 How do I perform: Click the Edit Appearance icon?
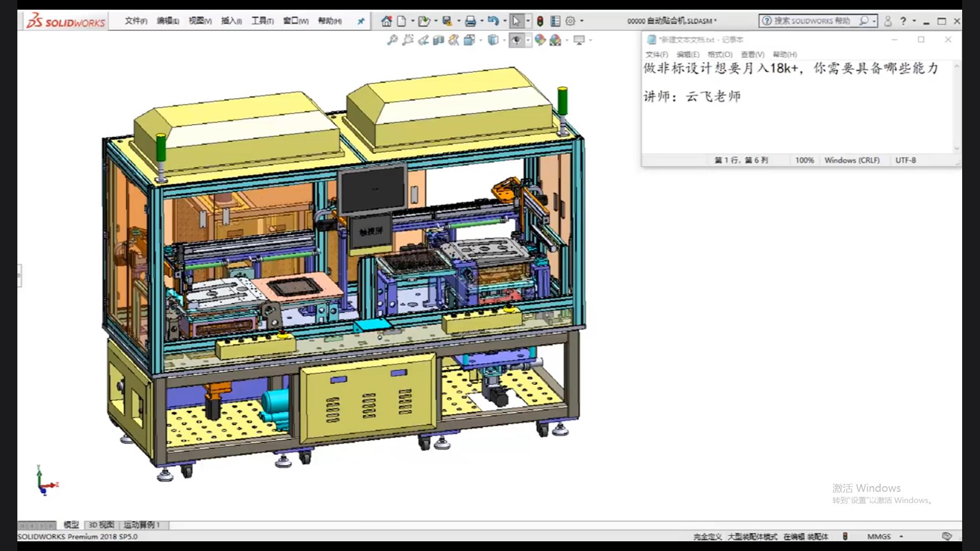[x=540, y=40]
